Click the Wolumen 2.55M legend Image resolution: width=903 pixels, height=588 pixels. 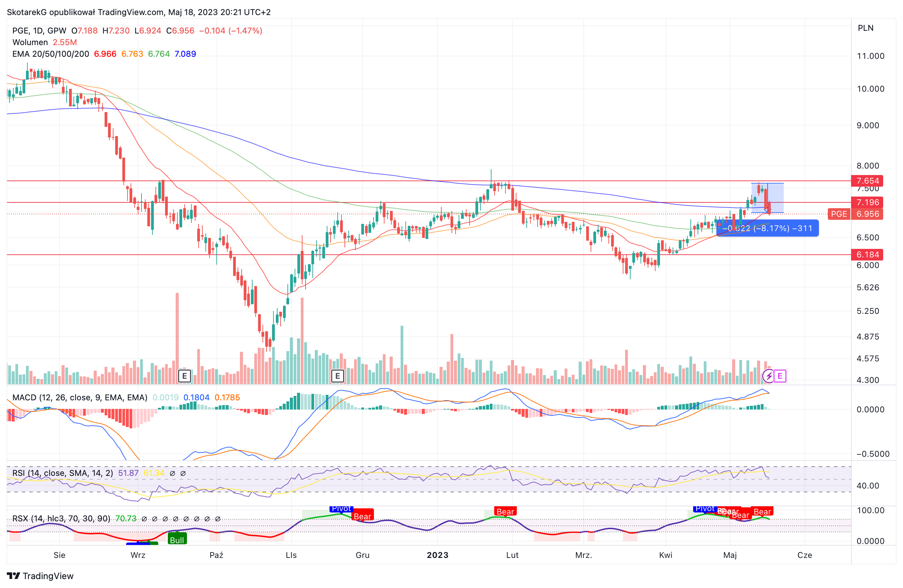45,42
